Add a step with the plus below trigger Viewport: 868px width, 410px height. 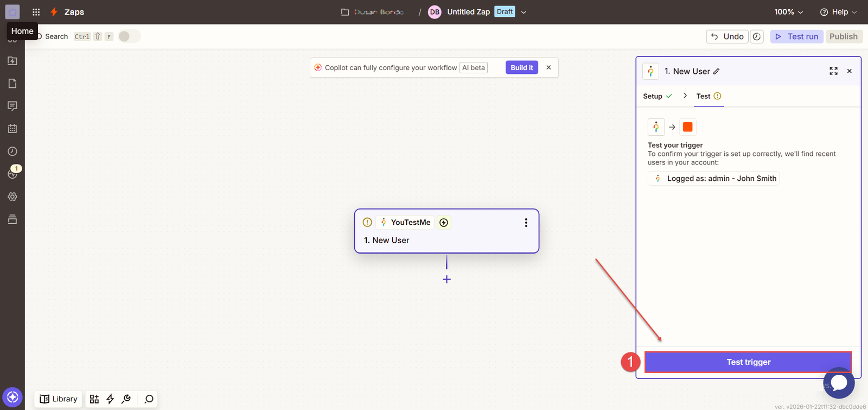446,279
